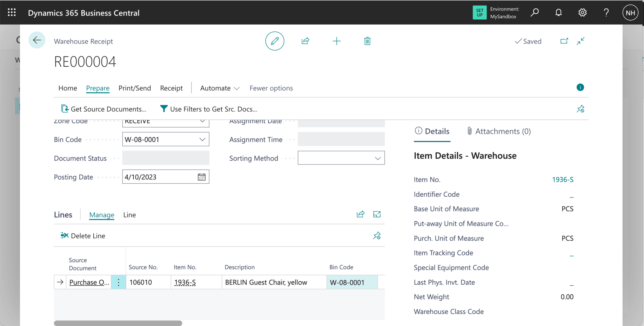644x326 pixels.
Task: Switch to the Home tab
Action: click(68, 88)
